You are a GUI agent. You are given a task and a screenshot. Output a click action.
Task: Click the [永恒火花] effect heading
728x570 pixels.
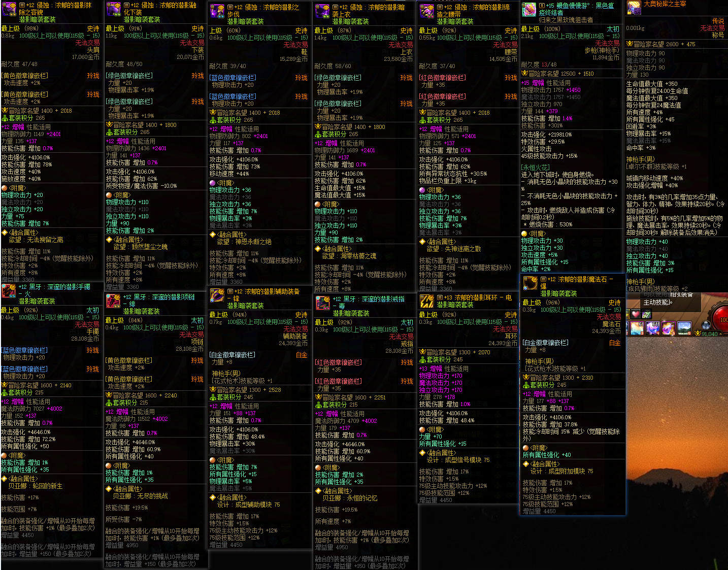click(x=536, y=168)
